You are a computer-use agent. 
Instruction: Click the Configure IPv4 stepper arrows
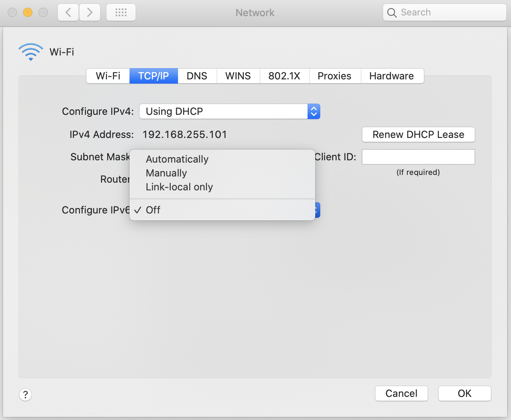coord(314,111)
